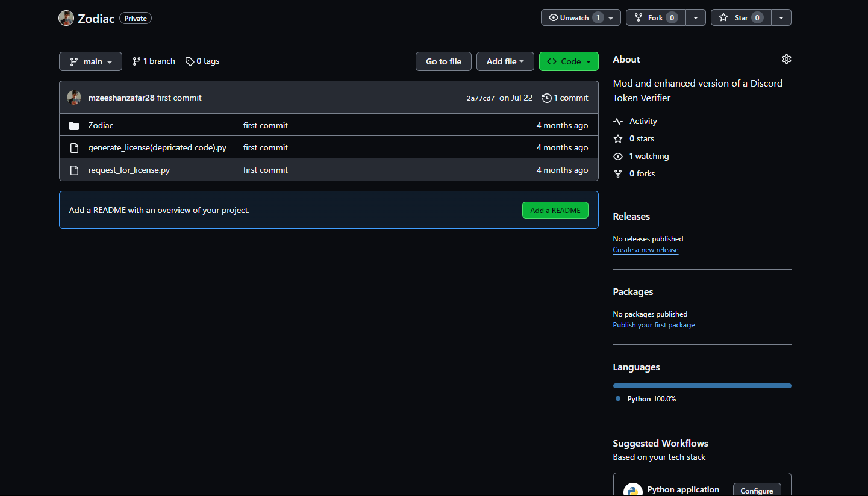Image resolution: width=868 pixels, height=496 pixels.
Task: Click the Private badge
Action: coord(136,19)
